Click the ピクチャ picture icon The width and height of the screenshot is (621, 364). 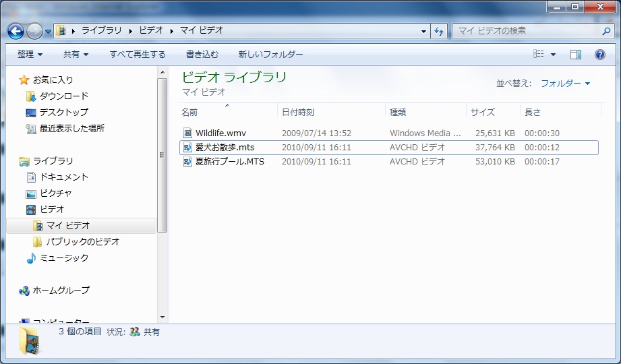(31, 193)
